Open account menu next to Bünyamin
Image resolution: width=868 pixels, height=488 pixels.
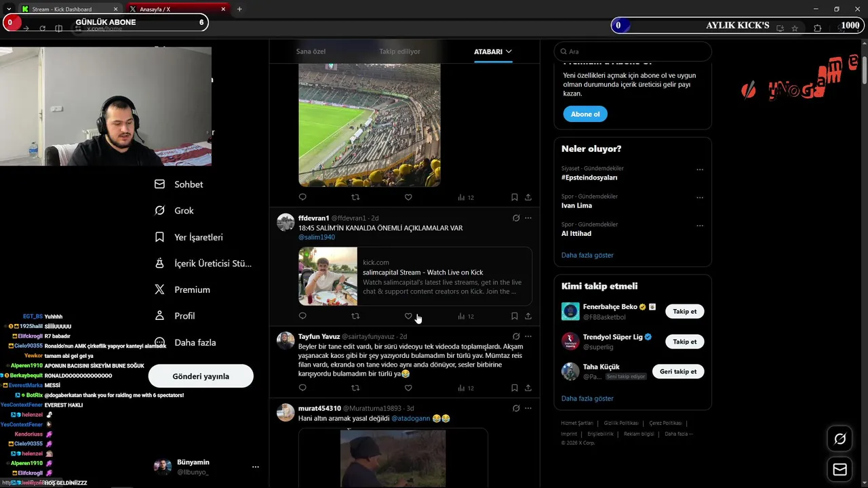(256, 467)
